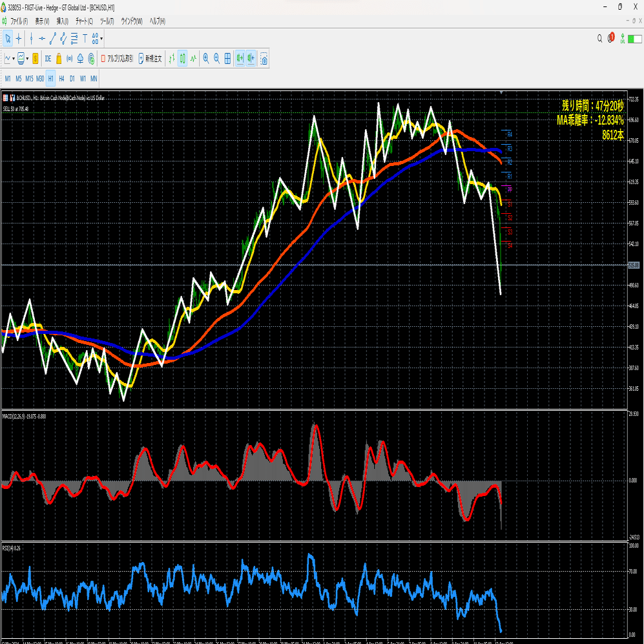This screenshot has width=644, height=644.
Task: Select the trendline drawing tool
Action: coord(52,39)
